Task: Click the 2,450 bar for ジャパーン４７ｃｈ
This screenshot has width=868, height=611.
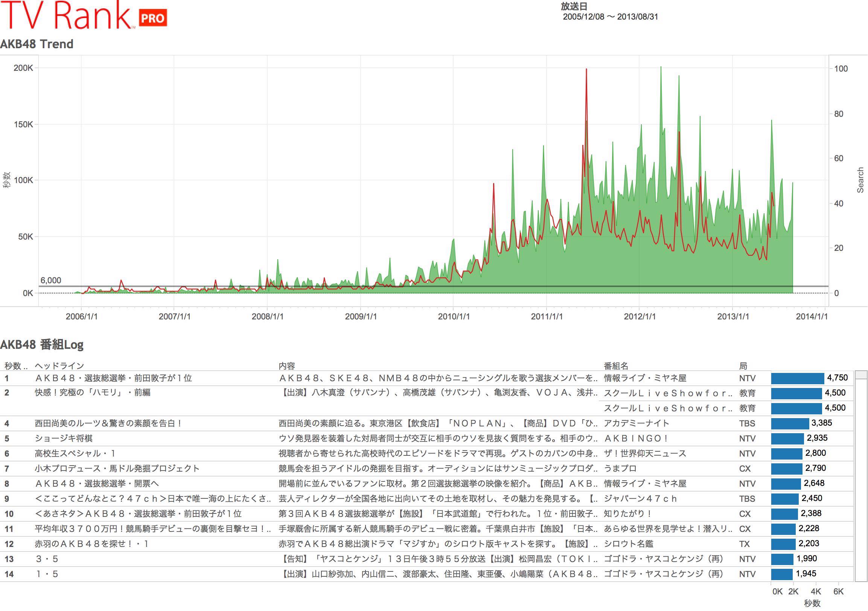Action: (785, 499)
